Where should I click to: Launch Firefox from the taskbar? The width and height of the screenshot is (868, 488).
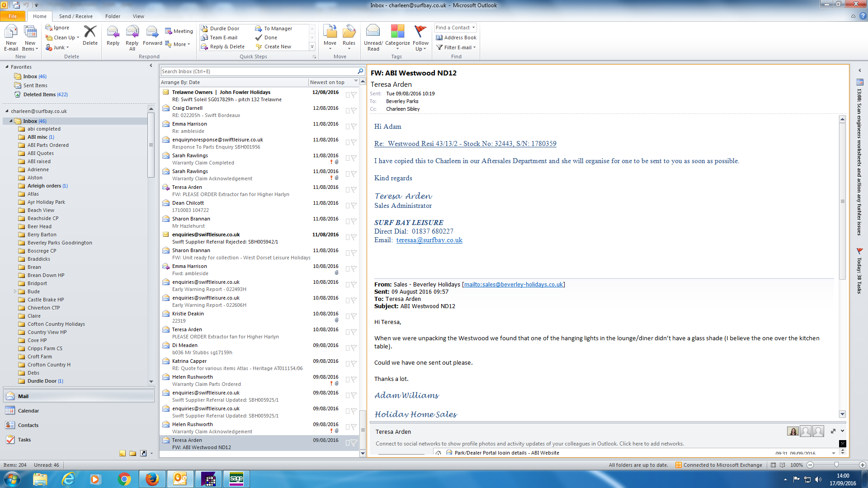[x=152, y=479]
